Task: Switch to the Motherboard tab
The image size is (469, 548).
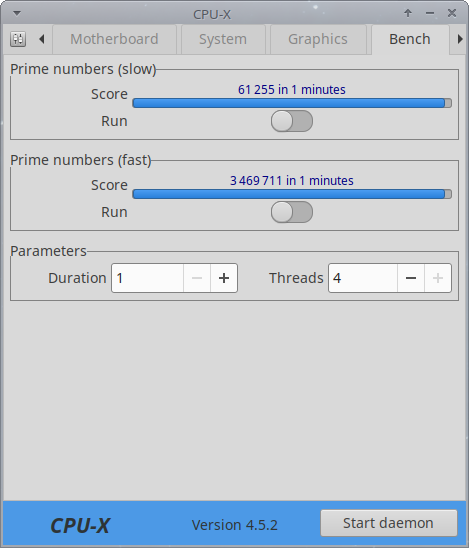Action: (114, 39)
